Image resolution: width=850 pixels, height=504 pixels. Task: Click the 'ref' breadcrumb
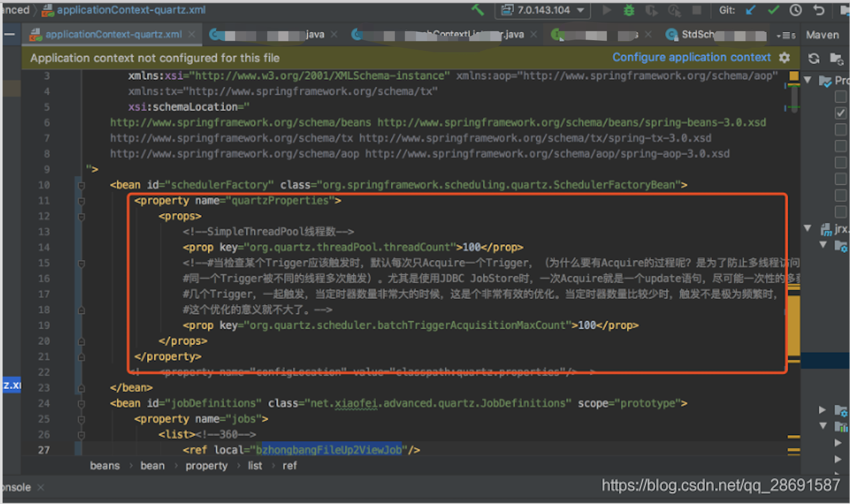click(x=289, y=466)
